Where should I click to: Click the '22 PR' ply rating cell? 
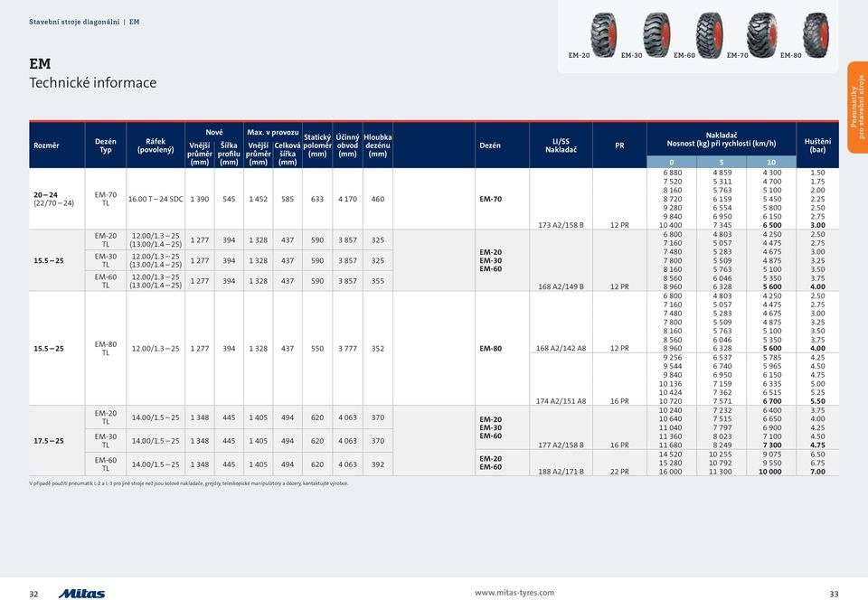click(x=619, y=472)
